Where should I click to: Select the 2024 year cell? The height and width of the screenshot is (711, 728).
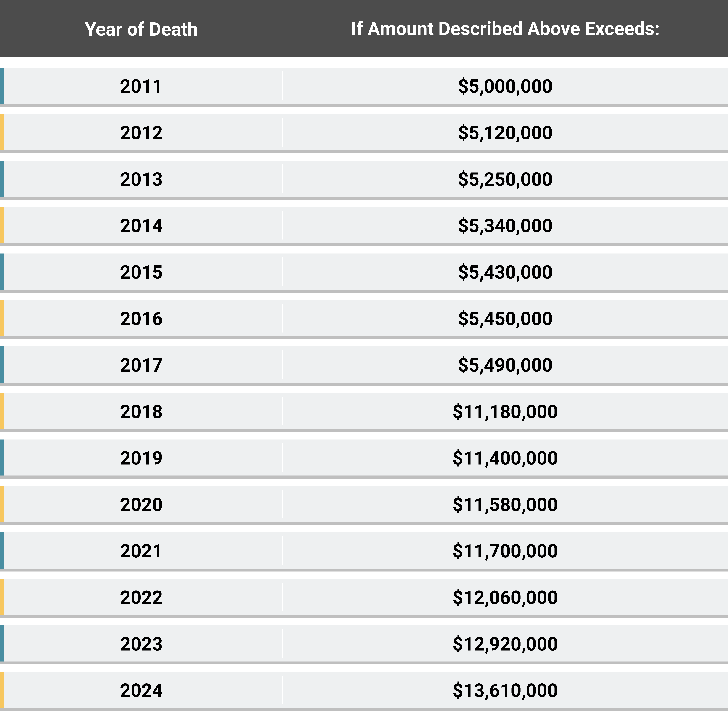point(141,690)
